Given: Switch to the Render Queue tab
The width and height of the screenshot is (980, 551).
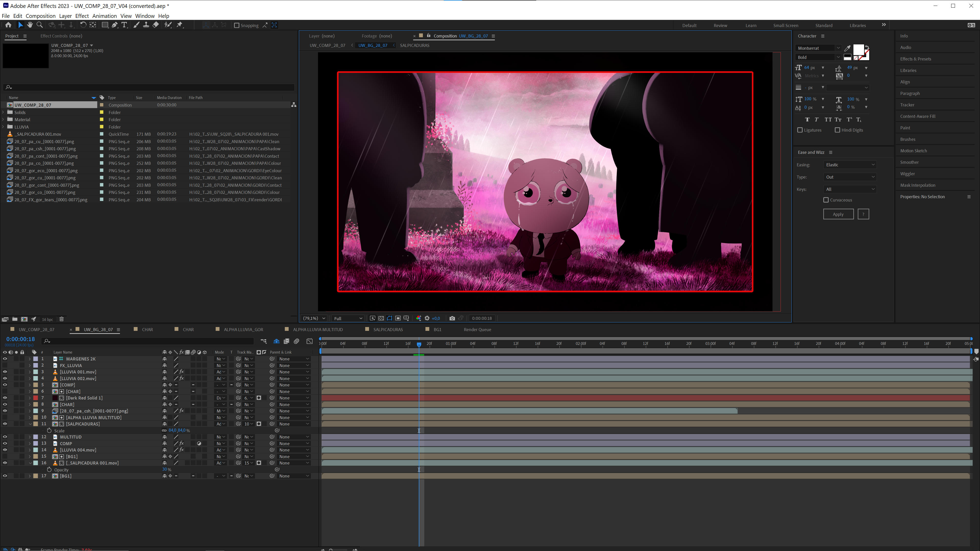Looking at the screenshot, I should click(477, 330).
